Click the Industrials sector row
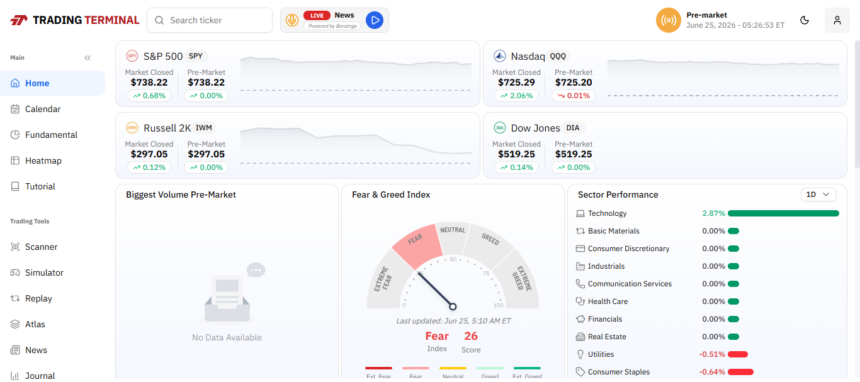This screenshot has width=860, height=382. click(x=707, y=266)
